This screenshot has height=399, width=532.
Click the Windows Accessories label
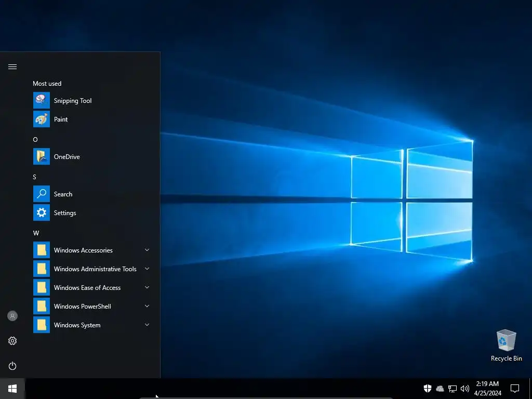pyautogui.click(x=83, y=250)
